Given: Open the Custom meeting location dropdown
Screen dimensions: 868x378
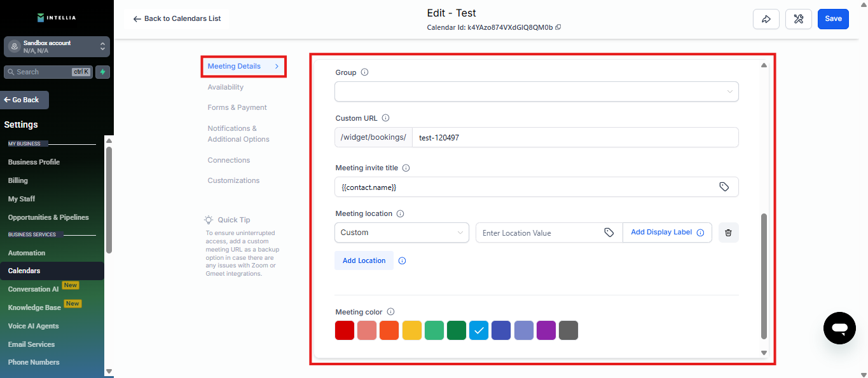Looking at the screenshot, I should pos(401,233).
